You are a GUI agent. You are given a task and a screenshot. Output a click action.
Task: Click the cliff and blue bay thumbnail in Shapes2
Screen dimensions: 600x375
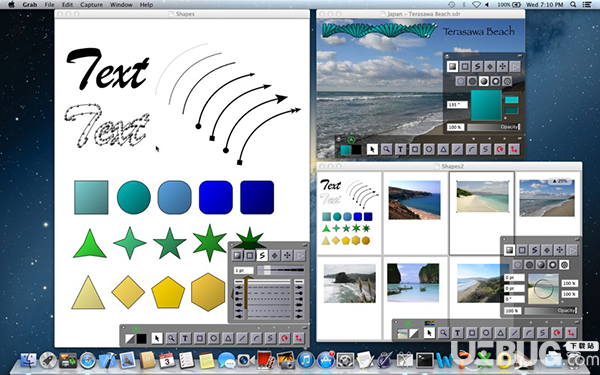click(414, 200)
